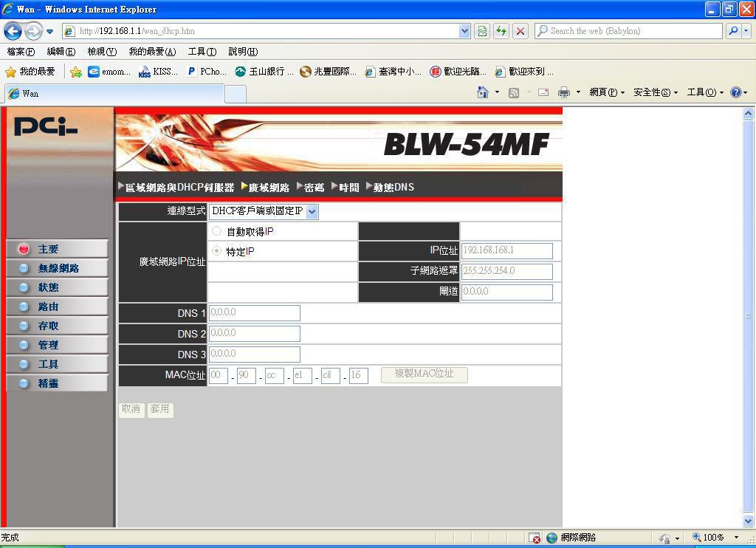Click the address bar URL field
Image resolution: width=756 pixels, height=548 pixels.
261,31
